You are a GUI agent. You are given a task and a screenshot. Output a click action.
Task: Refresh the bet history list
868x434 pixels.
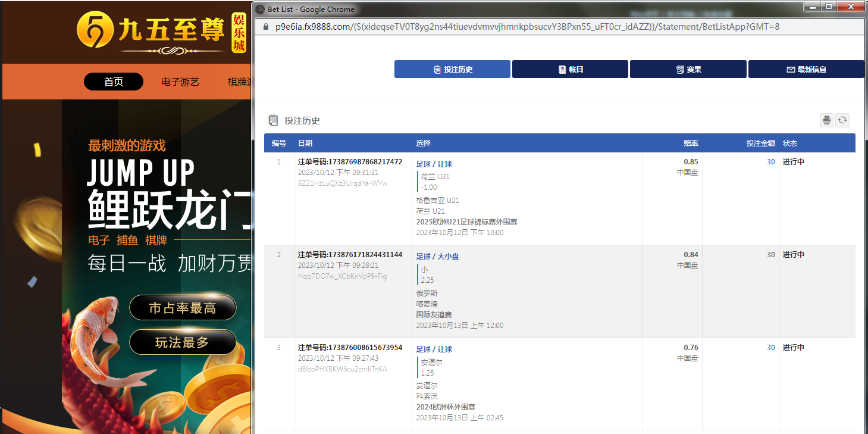click(x=842, y=120)
